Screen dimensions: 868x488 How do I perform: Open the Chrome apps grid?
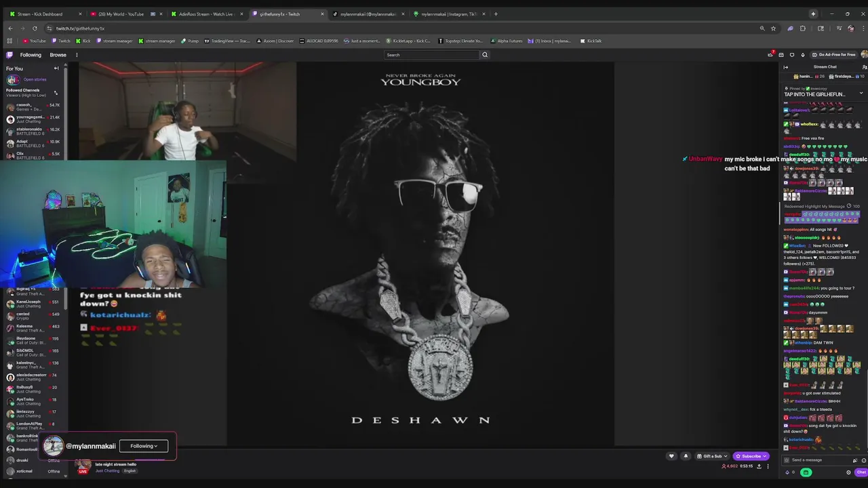tap(9, 41)
